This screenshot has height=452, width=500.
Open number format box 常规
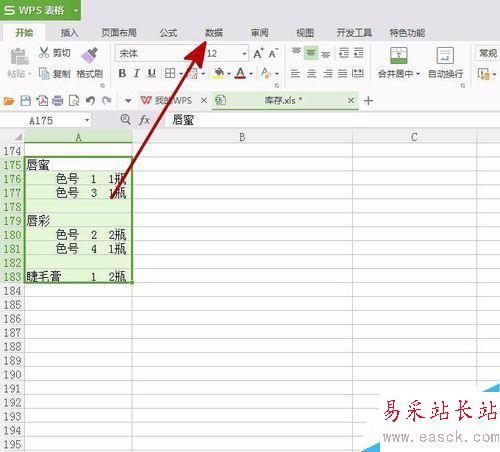[487, 53]
